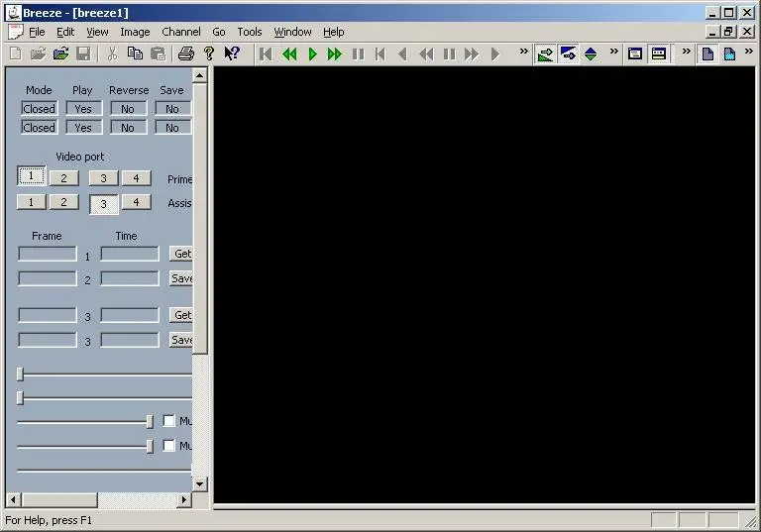This screenshot has width=761, height=532.
Task: Open the View menu
Action: [x=97, y=32]
